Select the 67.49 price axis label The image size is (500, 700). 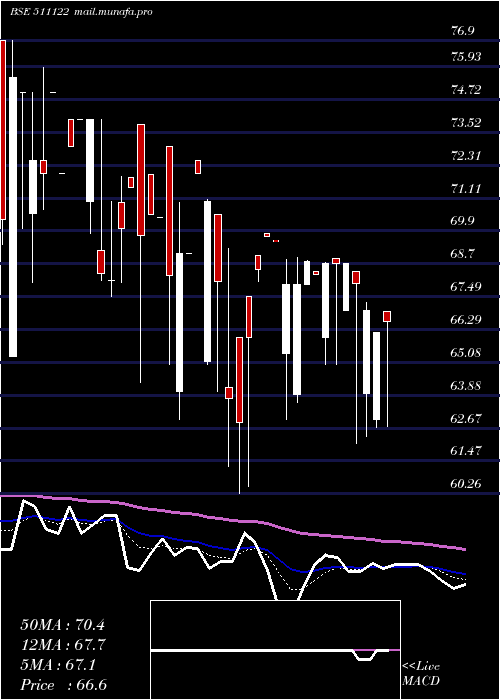[x=466, y=287]
